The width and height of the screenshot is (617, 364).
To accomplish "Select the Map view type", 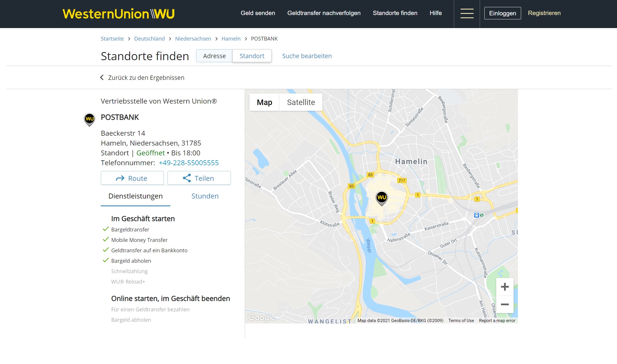I will (264, 102).
